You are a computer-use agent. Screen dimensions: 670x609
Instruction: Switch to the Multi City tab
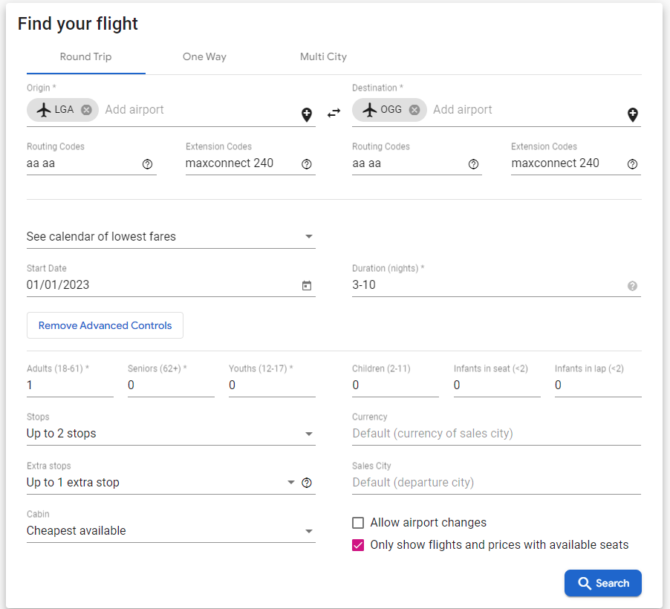(x=323, y=57)
